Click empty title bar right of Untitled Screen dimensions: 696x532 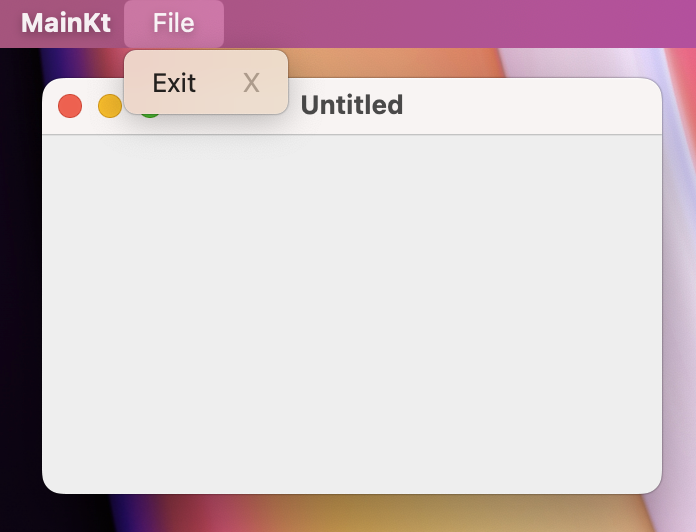(x=530, y=105)
